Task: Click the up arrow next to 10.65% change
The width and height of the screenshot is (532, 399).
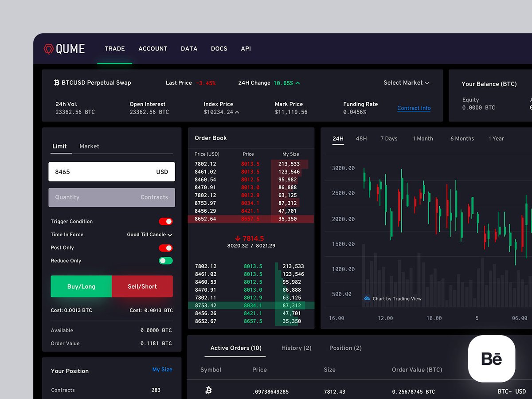Action: 297,83
